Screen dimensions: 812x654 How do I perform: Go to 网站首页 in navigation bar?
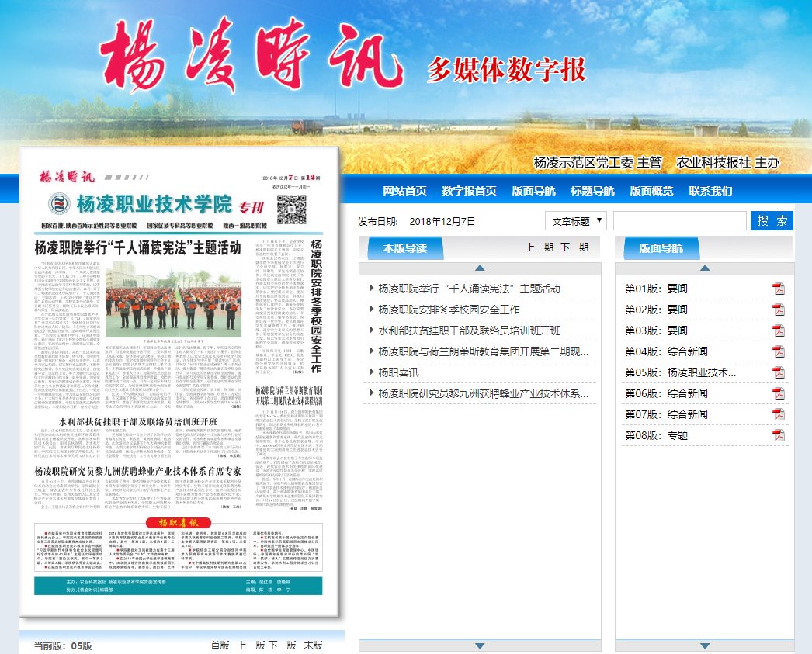404,191
